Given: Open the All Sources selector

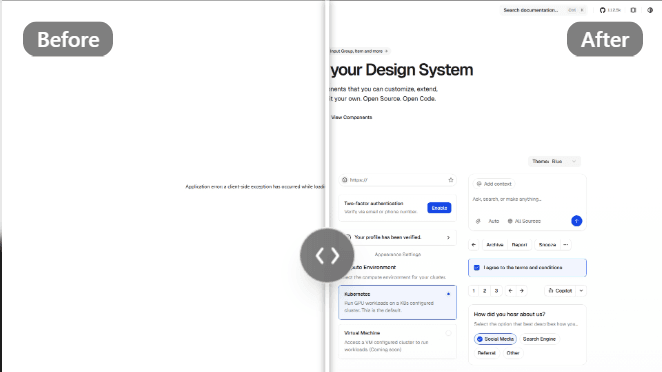Looking at the screenshot, I should (524, 221).
